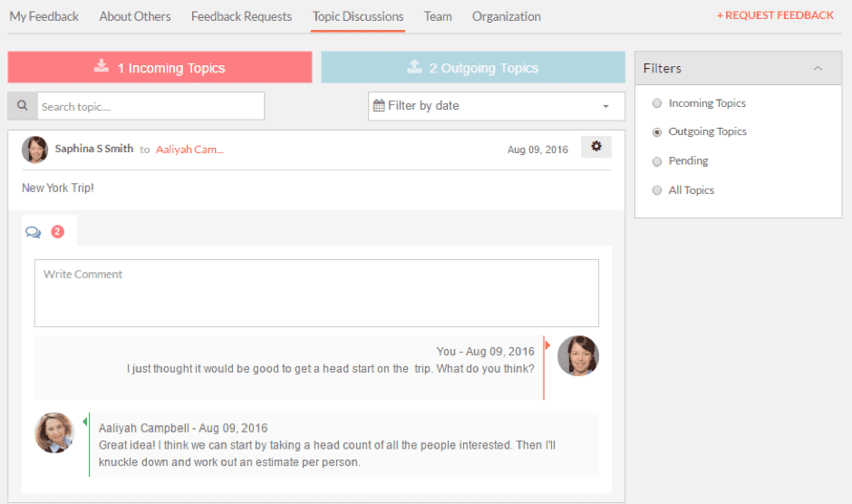852x504 pixels.
Task: Open the Filter by date dropdown arrow
Action: click(605, 107)
